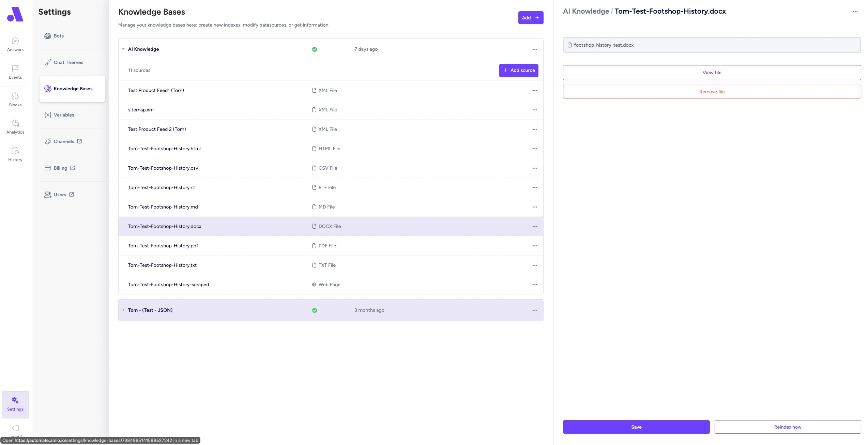Select the Blocks puzzle icon

point(15,99)
